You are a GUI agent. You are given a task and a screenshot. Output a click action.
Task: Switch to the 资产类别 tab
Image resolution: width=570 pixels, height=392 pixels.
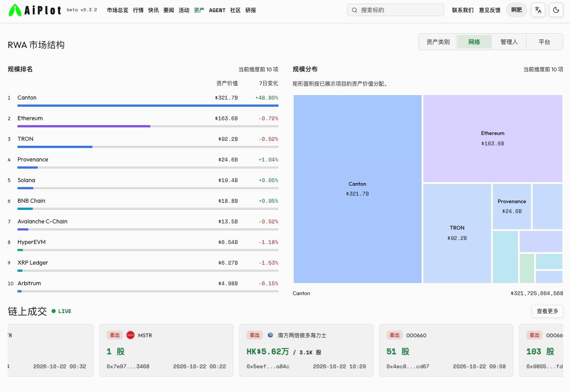(438, 42)
